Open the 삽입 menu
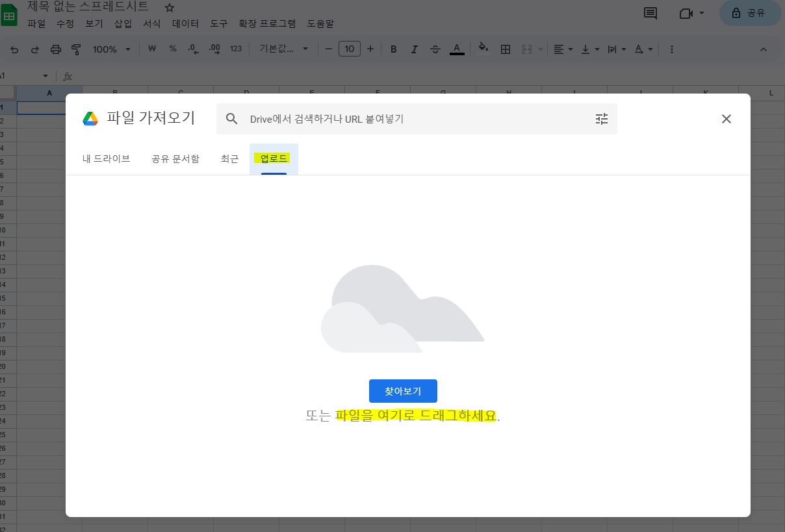Viewport: 785px width, 532px height. click(123, 23)
